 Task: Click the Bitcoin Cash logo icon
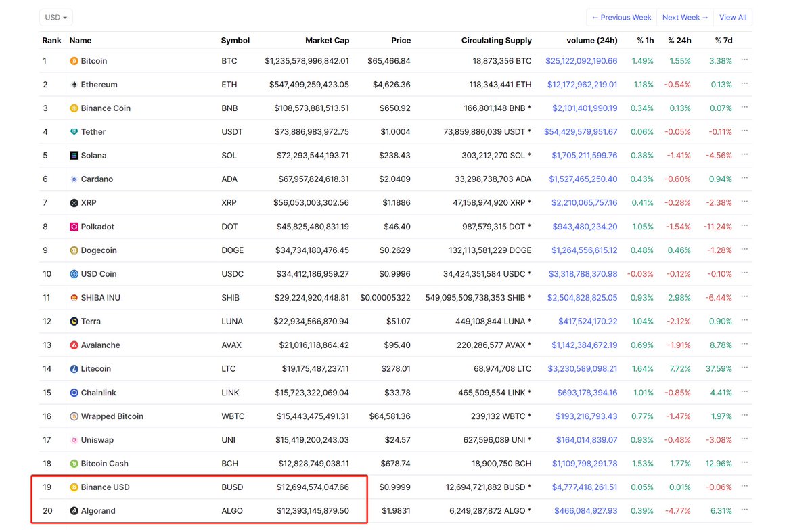click(x=74, y=464)
